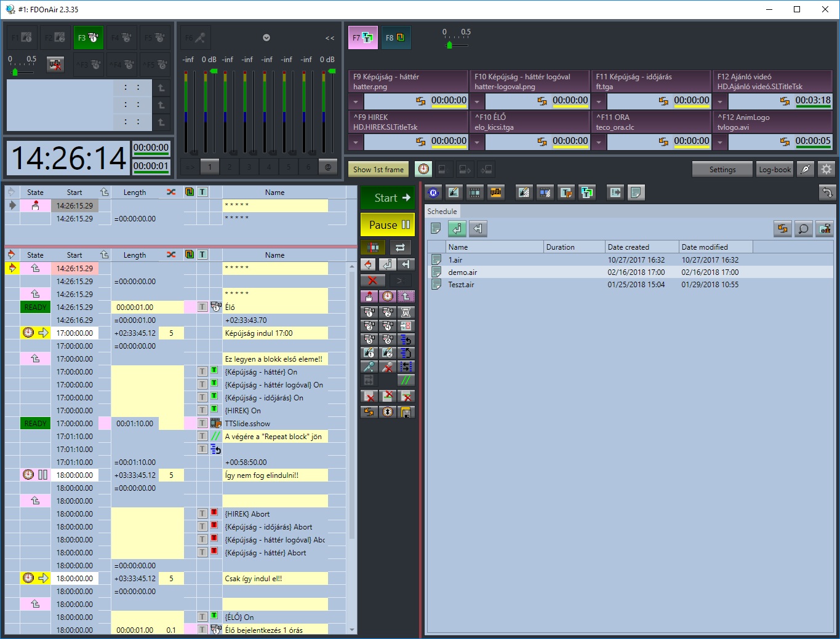
Task: Open dropdown for ^F9 HIREK
Action: pos(356,141)
